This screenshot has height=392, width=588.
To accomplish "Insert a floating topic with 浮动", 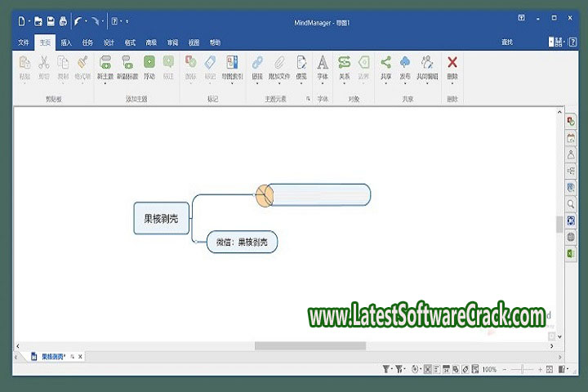I will (x=149, y=68).
